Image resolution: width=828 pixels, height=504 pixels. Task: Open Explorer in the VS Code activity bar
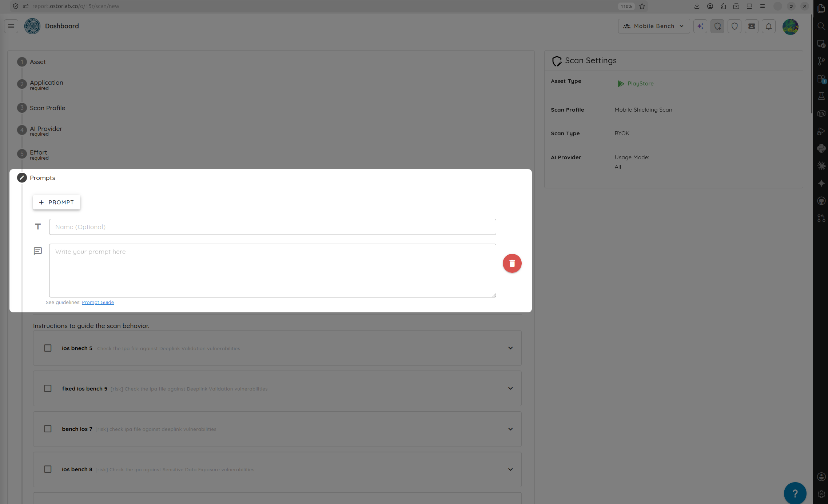[x=821, y=9]
